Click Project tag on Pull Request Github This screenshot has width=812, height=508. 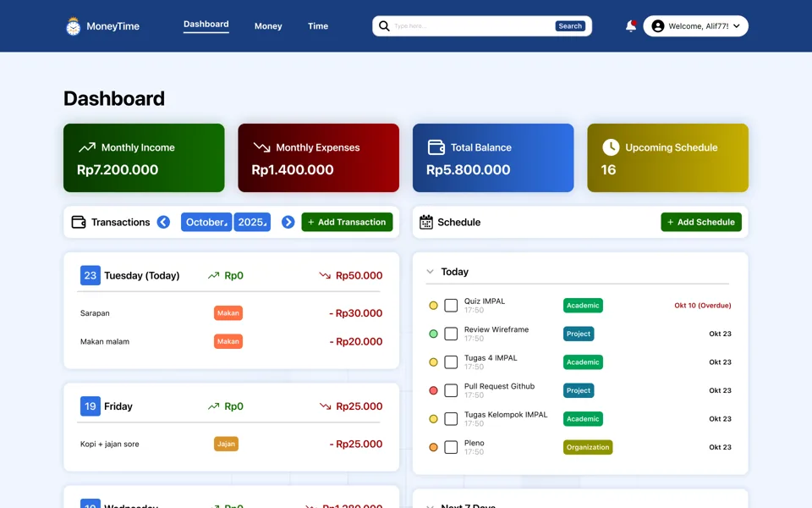[x=579, y=390]
